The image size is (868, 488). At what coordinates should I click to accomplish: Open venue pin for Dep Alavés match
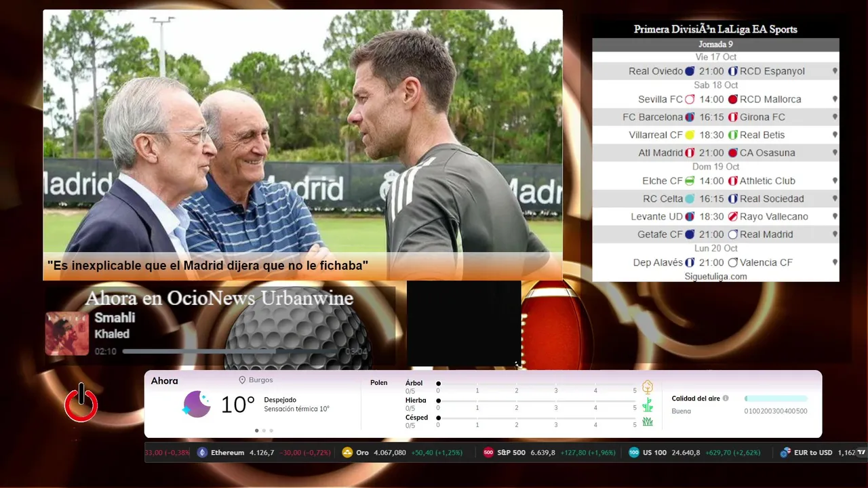click(x=835, y=262)
